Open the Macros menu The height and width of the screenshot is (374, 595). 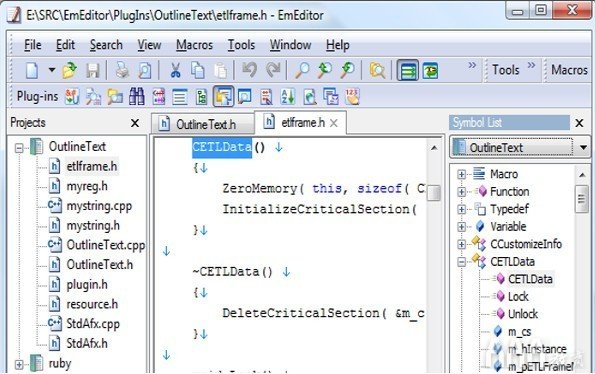[194, 45]
